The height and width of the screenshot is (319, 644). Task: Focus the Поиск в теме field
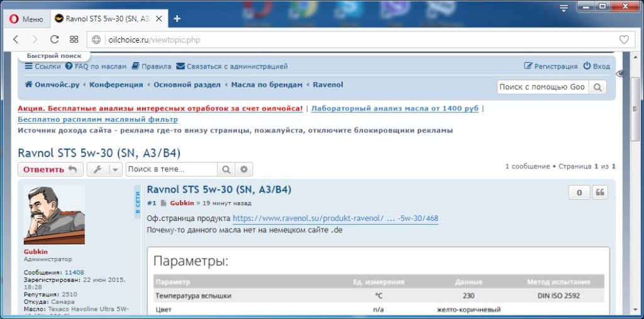click(x=171, y=170)
